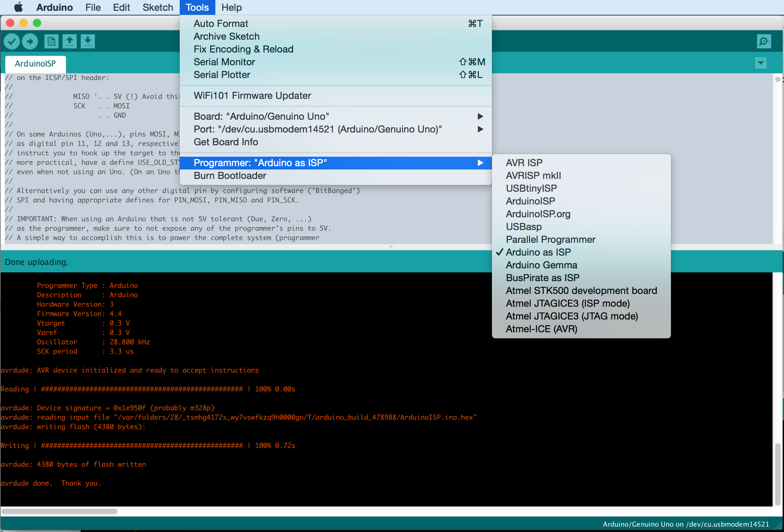
Task: Open the Edit menu
Action: tap(121, 7)
